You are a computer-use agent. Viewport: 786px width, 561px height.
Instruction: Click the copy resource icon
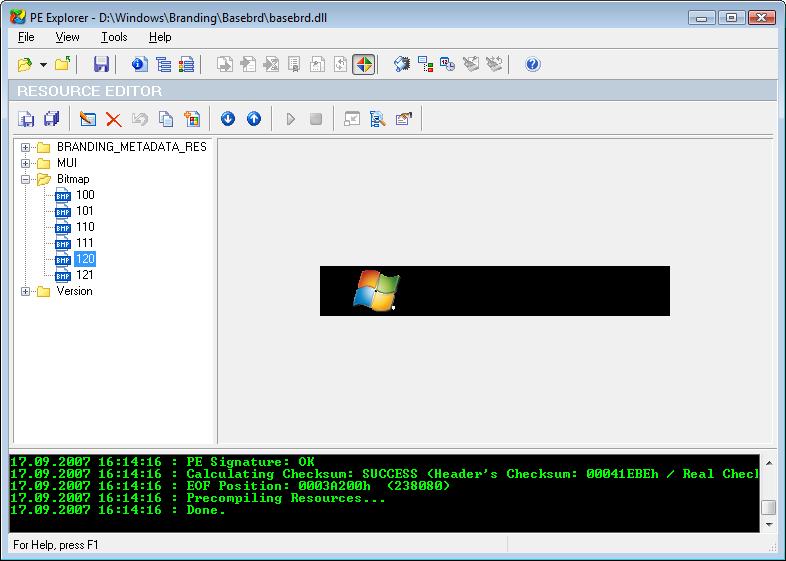pyautogui.click(x=166, y=119)
